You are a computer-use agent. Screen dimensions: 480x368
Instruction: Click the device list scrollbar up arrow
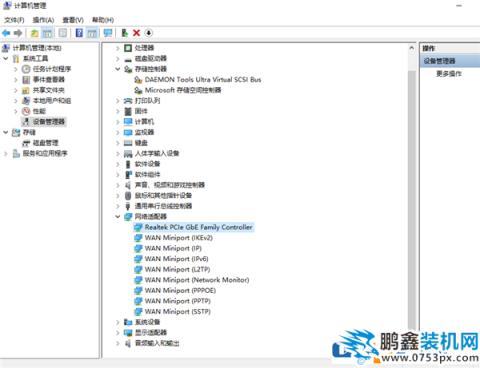click(x=412, y=49)
